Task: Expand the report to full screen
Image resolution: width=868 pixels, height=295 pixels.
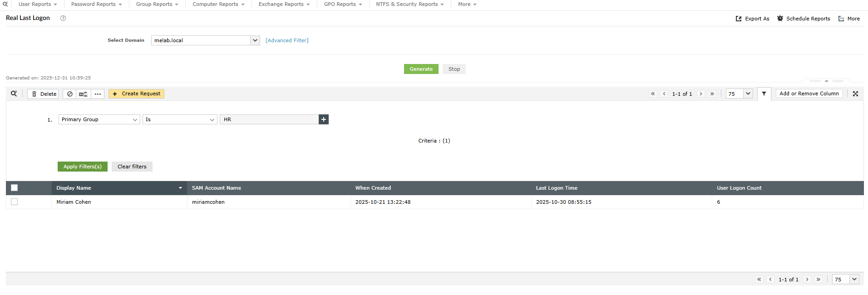Action: tap(855, 93)
